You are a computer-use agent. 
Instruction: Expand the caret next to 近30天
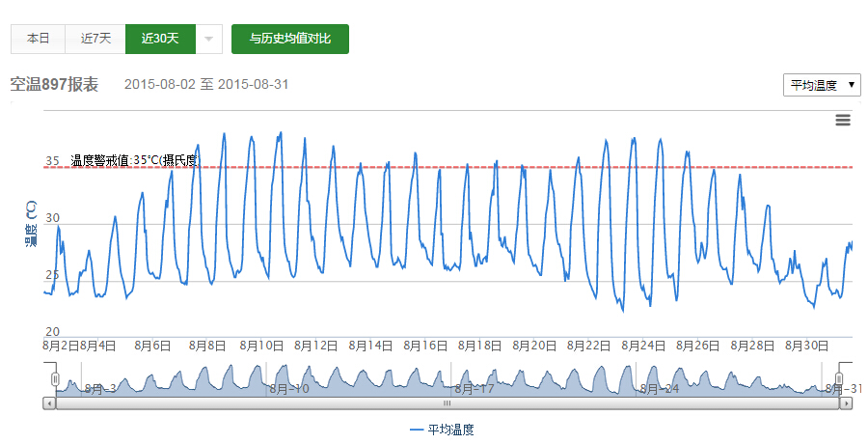click(209, 39)
